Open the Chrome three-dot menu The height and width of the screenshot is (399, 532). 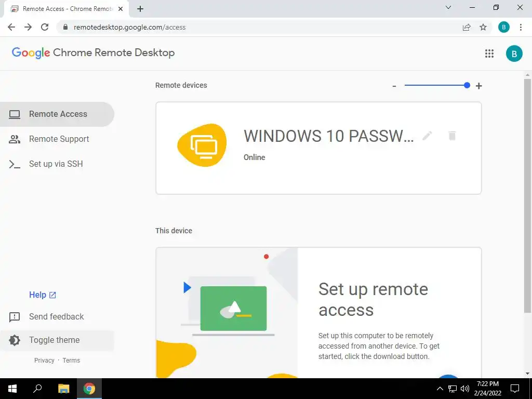(521, 27)
